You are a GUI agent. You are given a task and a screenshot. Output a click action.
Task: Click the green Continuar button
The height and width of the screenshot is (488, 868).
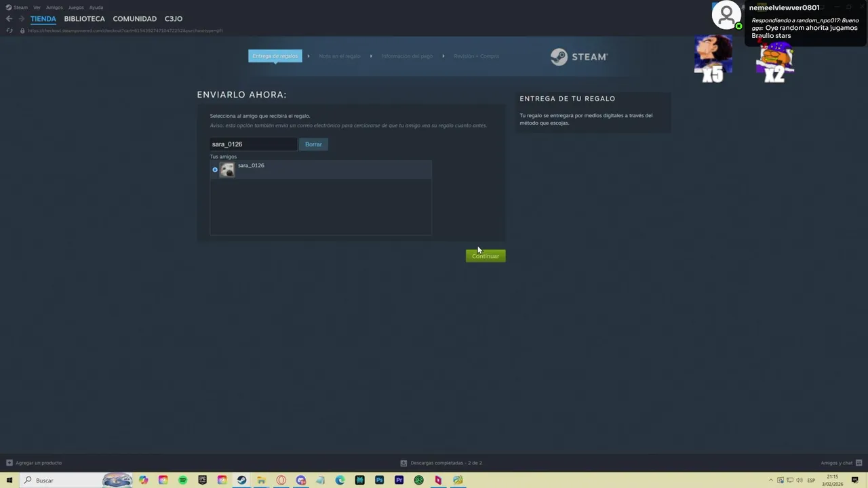(x=486, y=256)
